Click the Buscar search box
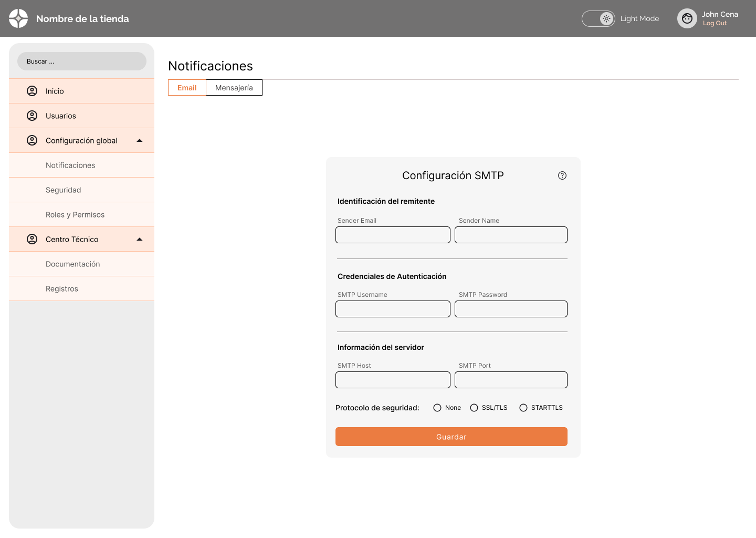The image size is (756, 538). click(82, 61)
